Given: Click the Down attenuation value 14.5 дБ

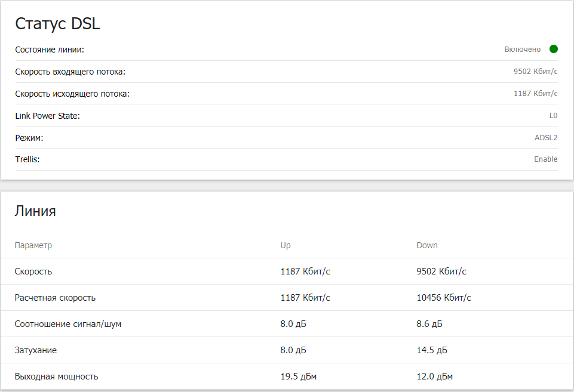Looking at the screenshot, I should 432,350.
